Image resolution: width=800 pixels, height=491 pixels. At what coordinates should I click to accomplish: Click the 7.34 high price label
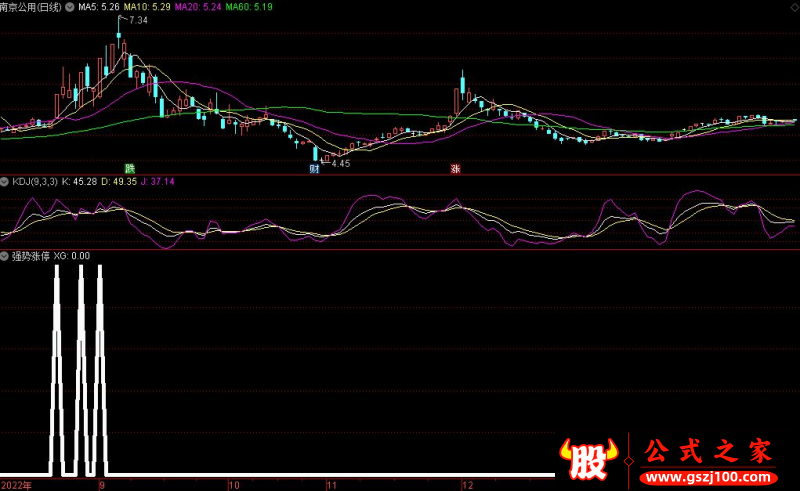click(x=138, y=21)
